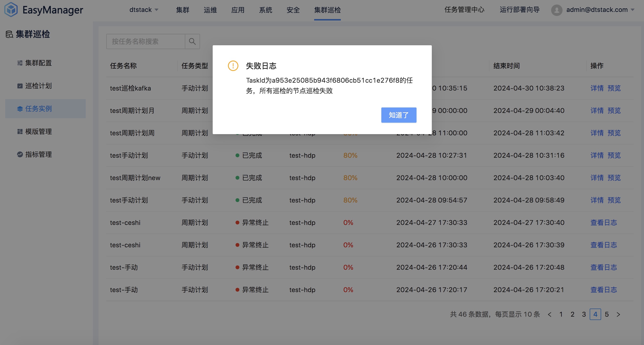Open 详情 for test巡检kafka row

click(597, 88)
